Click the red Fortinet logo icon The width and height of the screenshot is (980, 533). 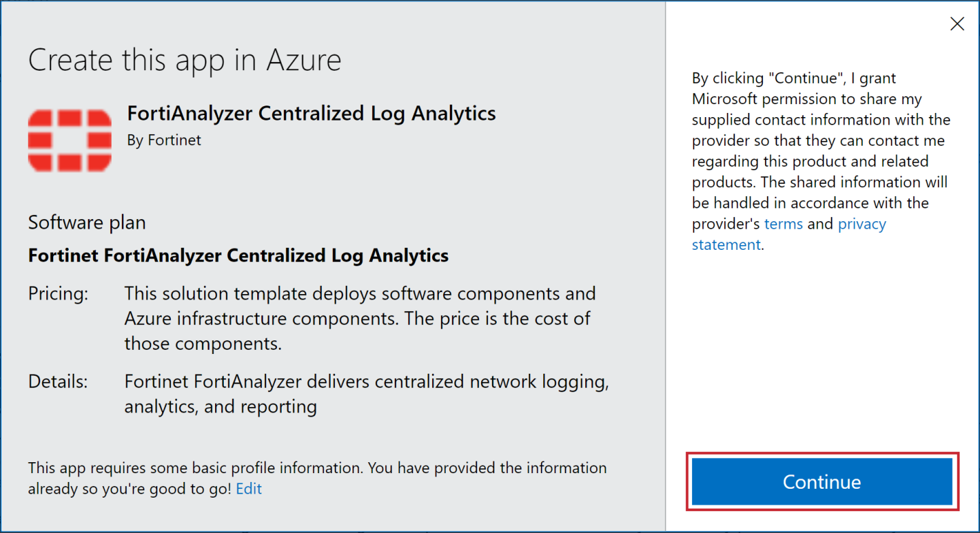point(70,140)
